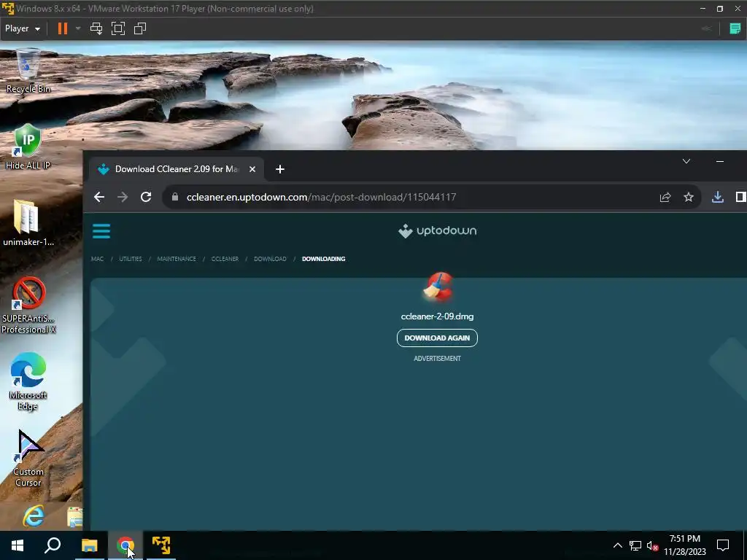
Task: Bookmark this page with the star
Action: click(x=689, y=197)
